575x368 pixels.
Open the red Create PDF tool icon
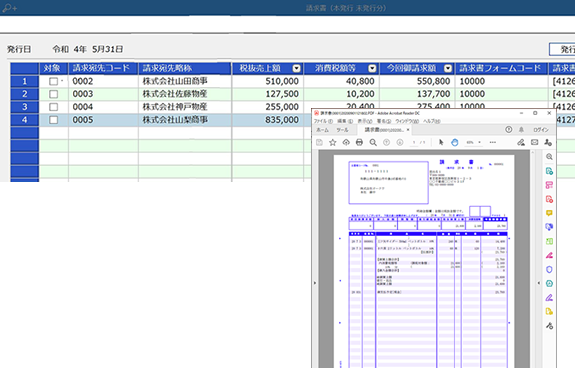click(x=549, y=199)
